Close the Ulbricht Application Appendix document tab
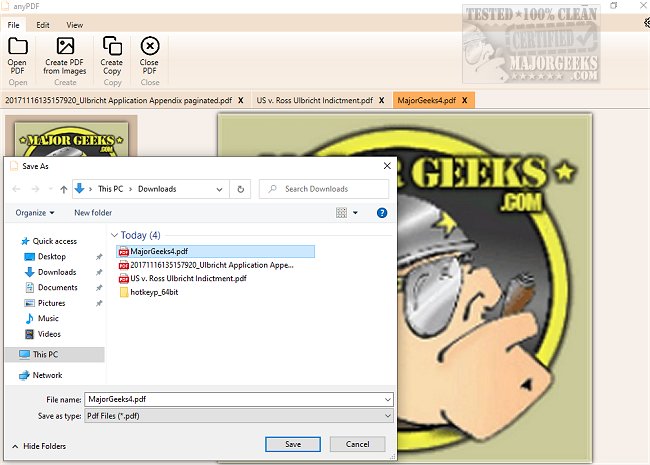The height and width of the screenshot is (465, 650). pyautogui.click(x=240, y=100)
